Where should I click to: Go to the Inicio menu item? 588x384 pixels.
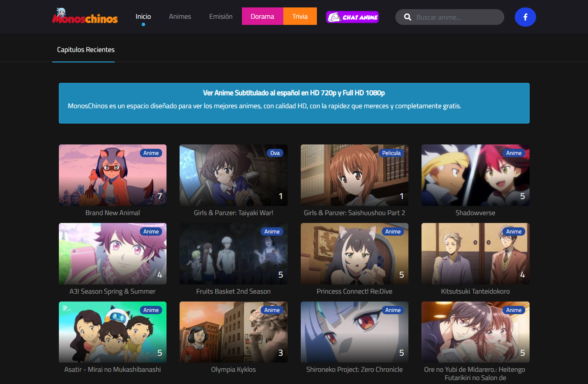(143, 17)
